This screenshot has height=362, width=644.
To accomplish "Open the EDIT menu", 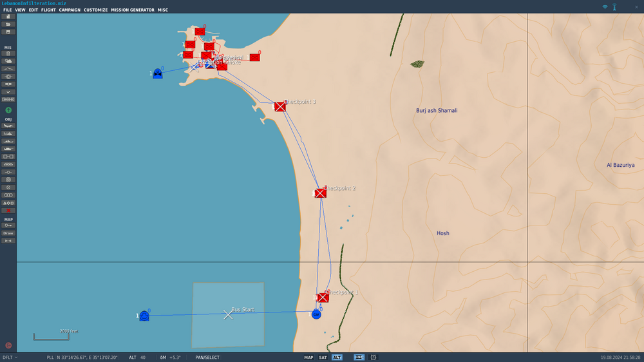I will [x=33, y=10].
